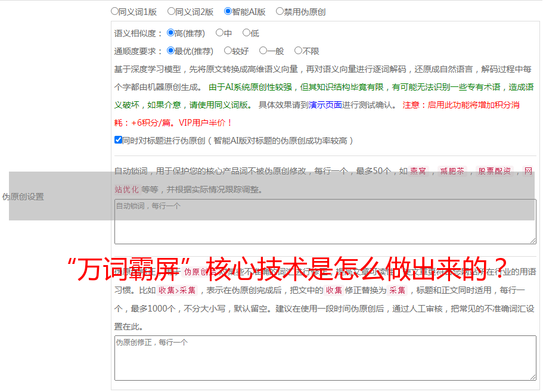Set 通顺度要求 to 不限
Image resolution: width=543 pixels, height=392 pixels.
298,51
